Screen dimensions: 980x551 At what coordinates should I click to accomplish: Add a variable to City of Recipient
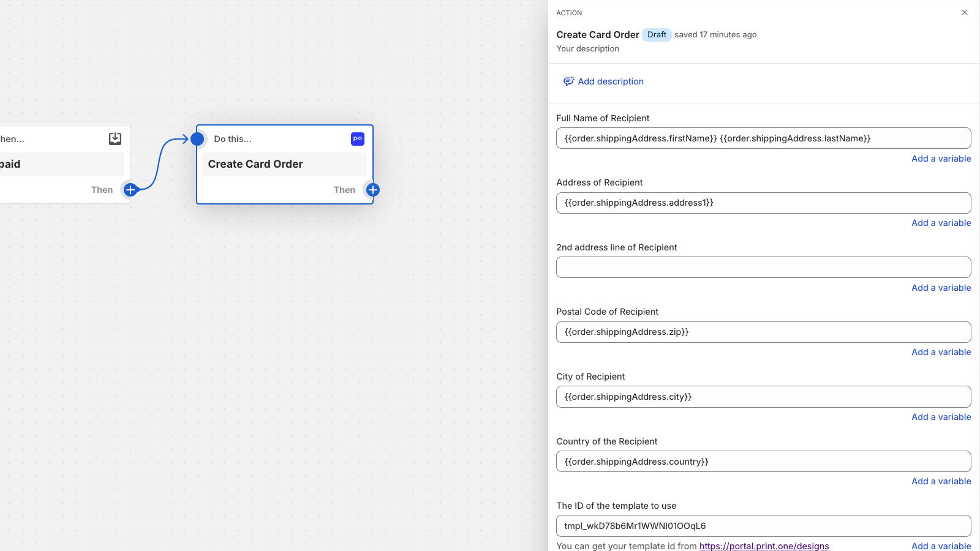[x=941, y=417]
